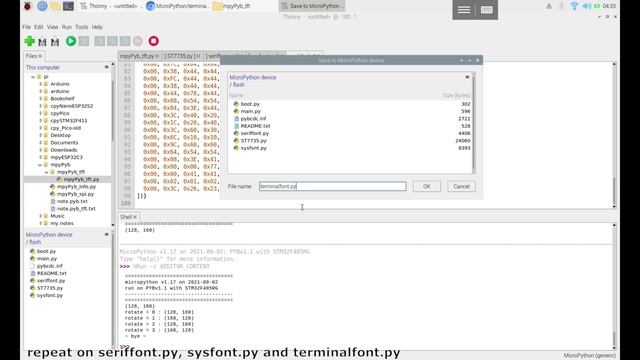Expand the Arduino folder
Viewport: 640px width, 360px height.
(40, 84)
